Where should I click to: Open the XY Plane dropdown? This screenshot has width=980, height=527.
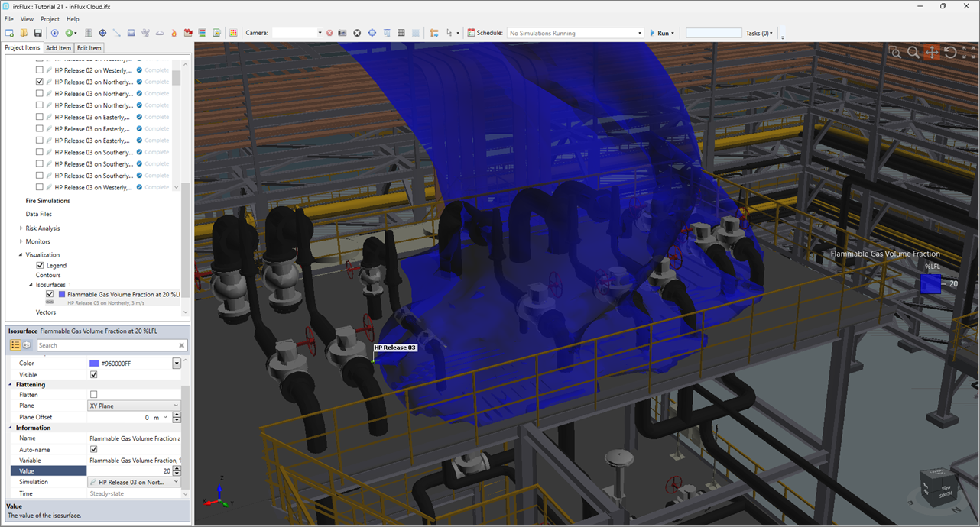coord(135,406)
